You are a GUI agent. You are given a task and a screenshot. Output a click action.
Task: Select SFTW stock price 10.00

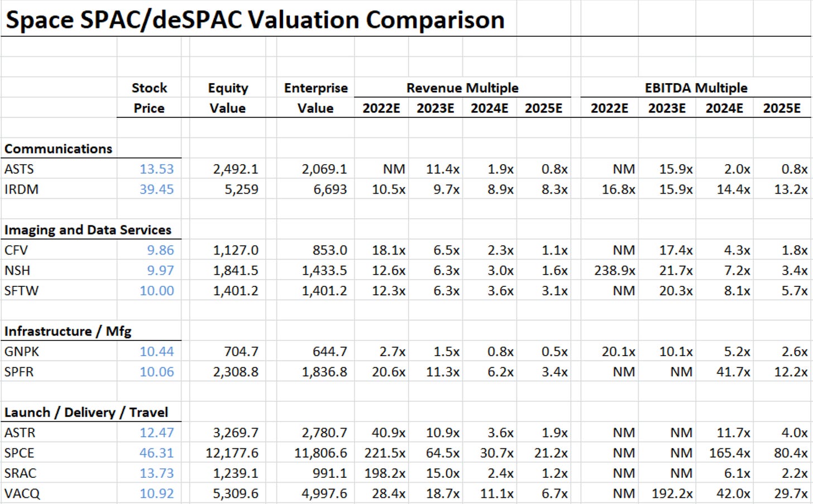pyautogui.click(x=156, y=291)
